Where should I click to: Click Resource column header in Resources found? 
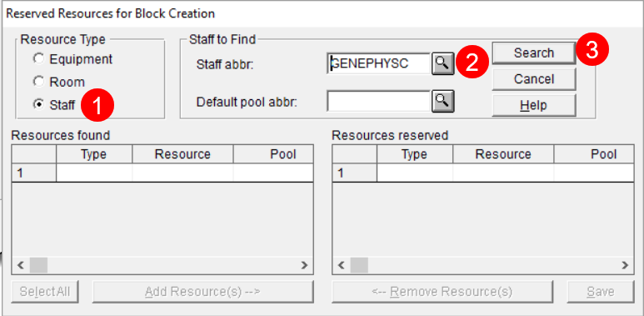point(182,154)
